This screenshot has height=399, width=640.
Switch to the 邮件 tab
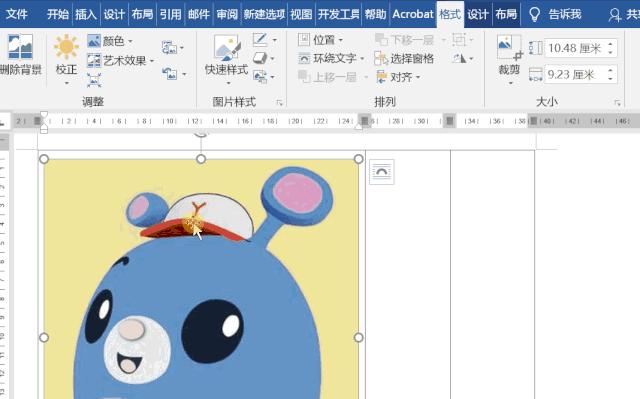(x=199, y=14)
